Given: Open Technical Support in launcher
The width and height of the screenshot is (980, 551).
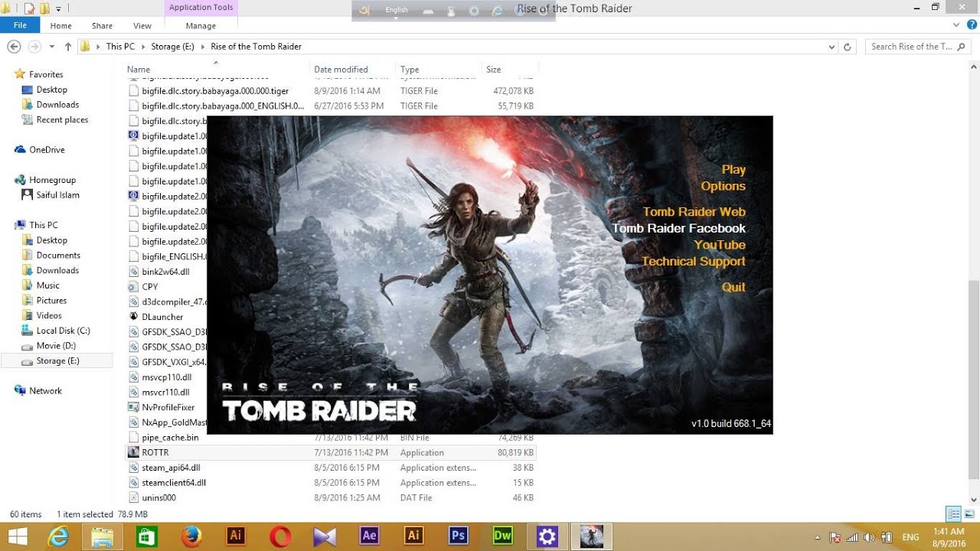Looking at the screenshot, I should pos(694,261).
